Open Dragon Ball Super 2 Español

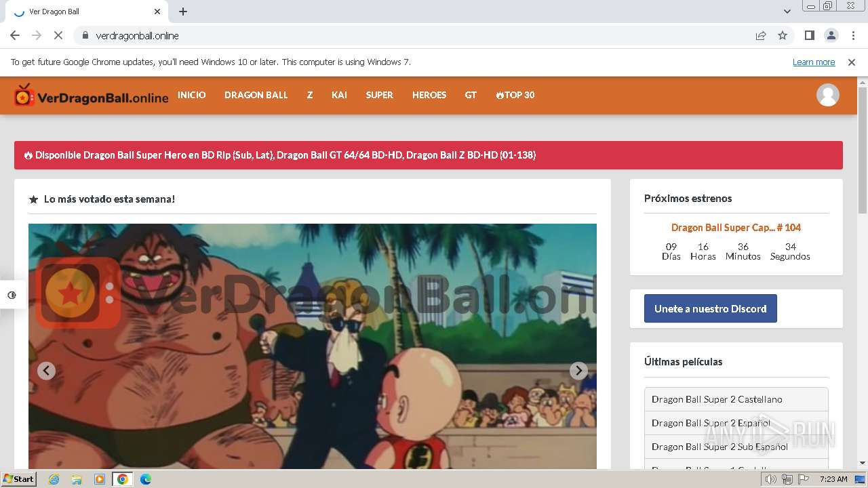736,423
